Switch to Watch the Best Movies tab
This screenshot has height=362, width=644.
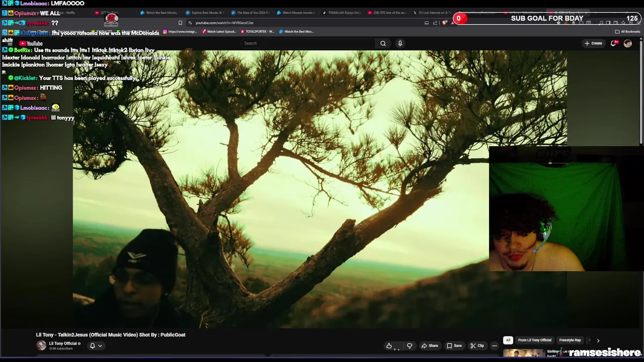click(158, 13)
